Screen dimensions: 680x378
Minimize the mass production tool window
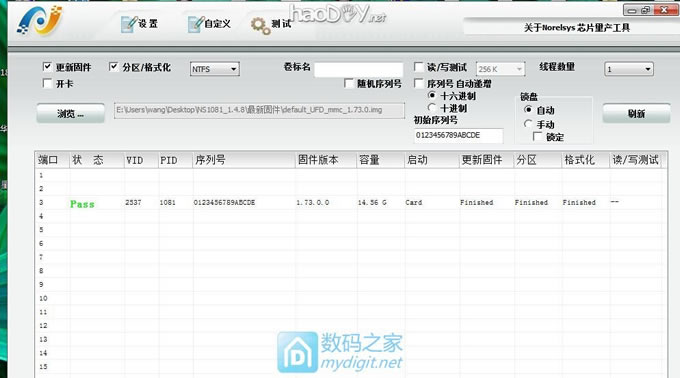632,10
